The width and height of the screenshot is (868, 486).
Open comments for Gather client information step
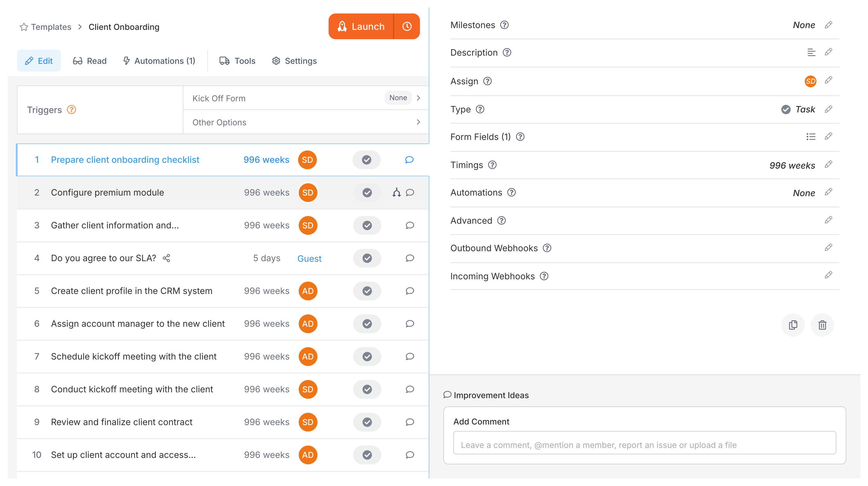point(410,225)
